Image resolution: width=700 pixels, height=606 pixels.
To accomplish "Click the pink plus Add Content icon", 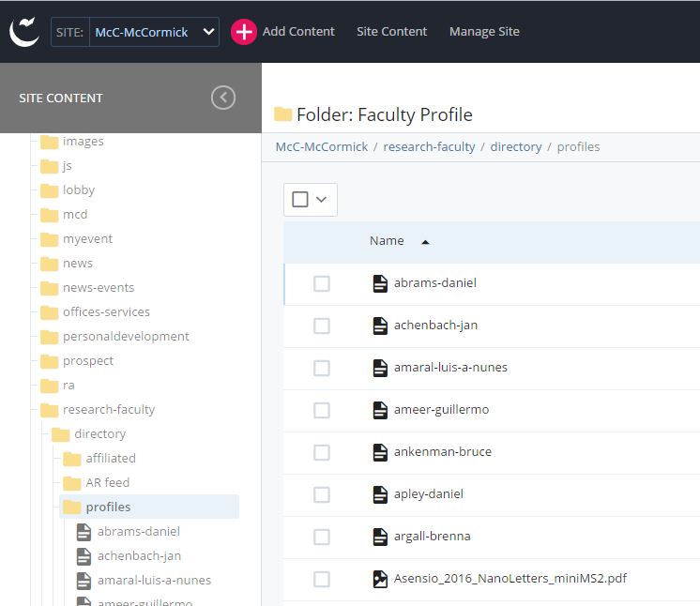I will point(244,32).
